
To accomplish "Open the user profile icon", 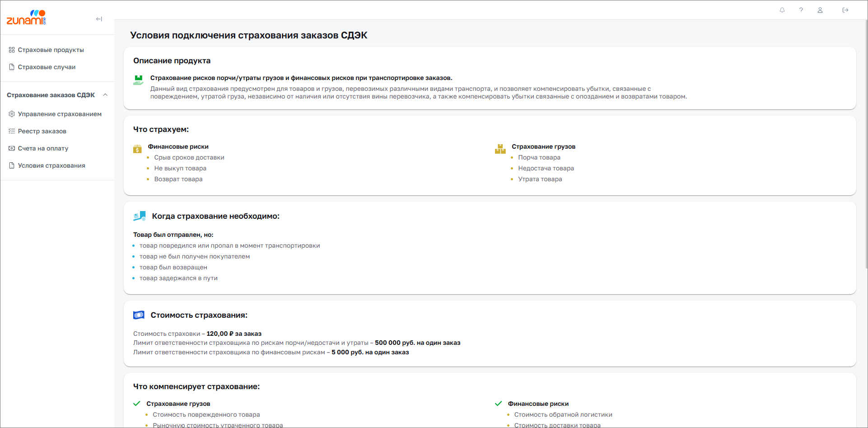I will (820, 10).
